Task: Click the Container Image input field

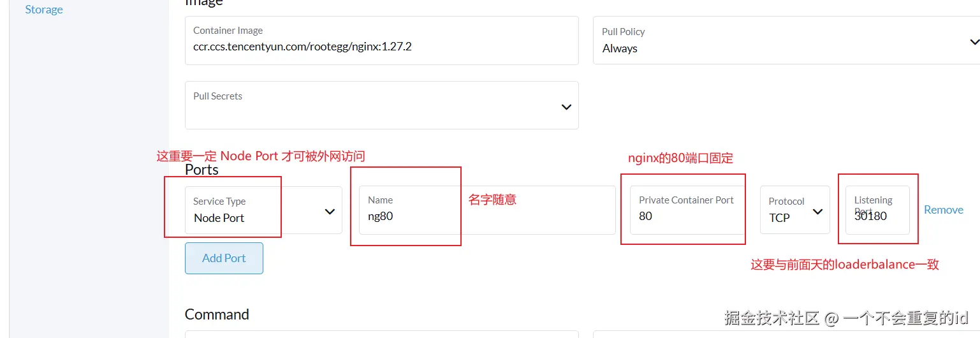Action: [381, 40]
